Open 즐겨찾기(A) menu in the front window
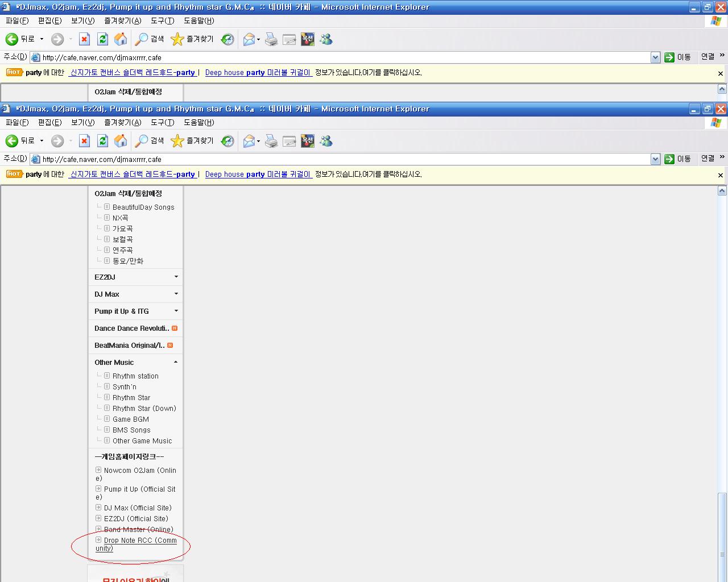The height and width of the screenshot is (582, 728). (x=122, y=122)
